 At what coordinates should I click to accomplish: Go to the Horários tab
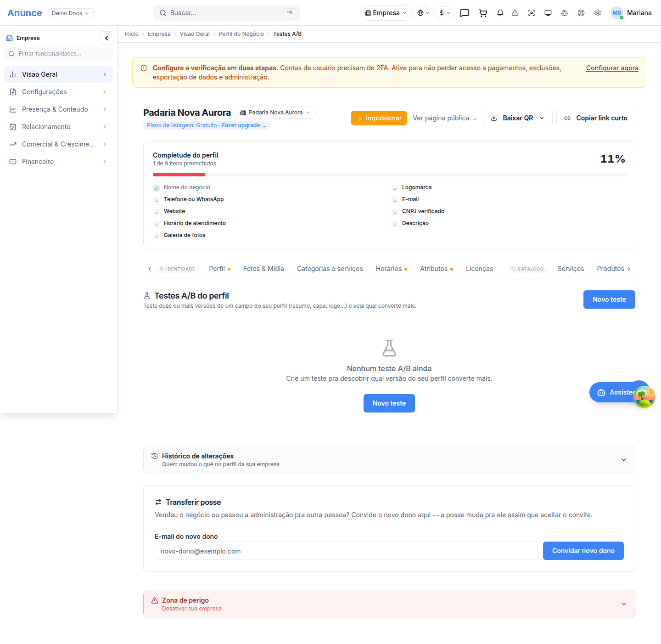392,269
